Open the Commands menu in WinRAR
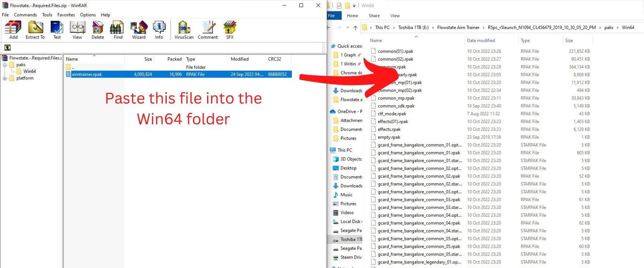 pos(25,15)
